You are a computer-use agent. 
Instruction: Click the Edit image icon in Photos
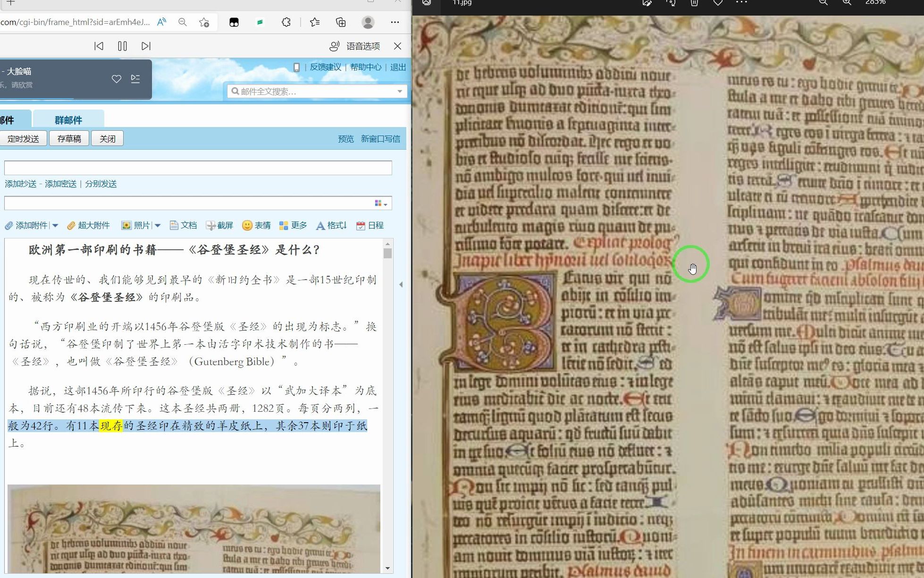[x=647, y=2]
